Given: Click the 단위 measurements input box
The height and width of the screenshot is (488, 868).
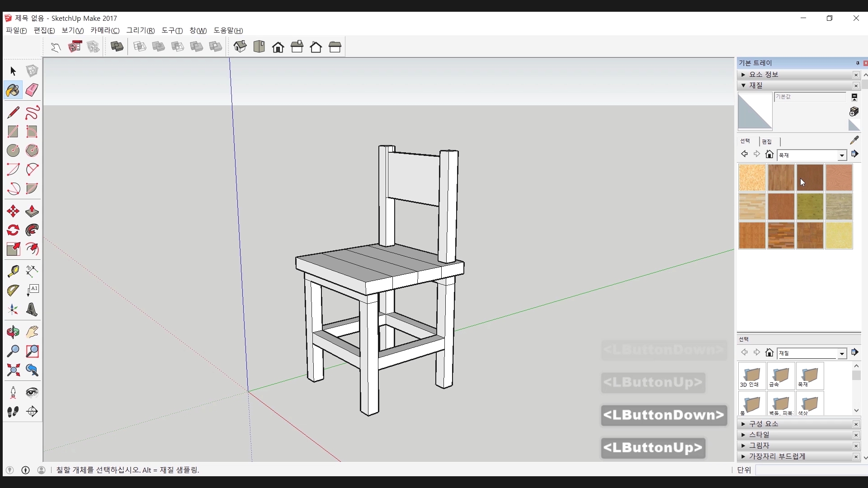Looking at the screenshot, I should [x=811, y=470].
